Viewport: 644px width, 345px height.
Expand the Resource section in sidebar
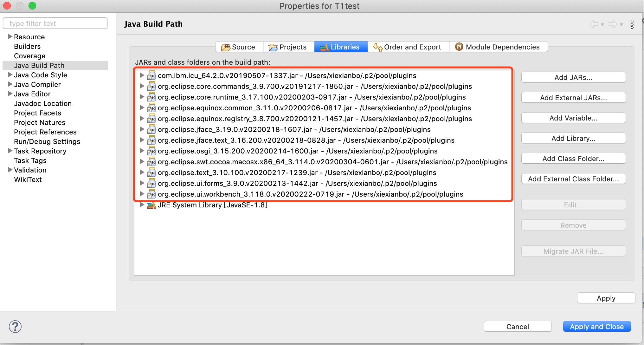coord(10,36)
